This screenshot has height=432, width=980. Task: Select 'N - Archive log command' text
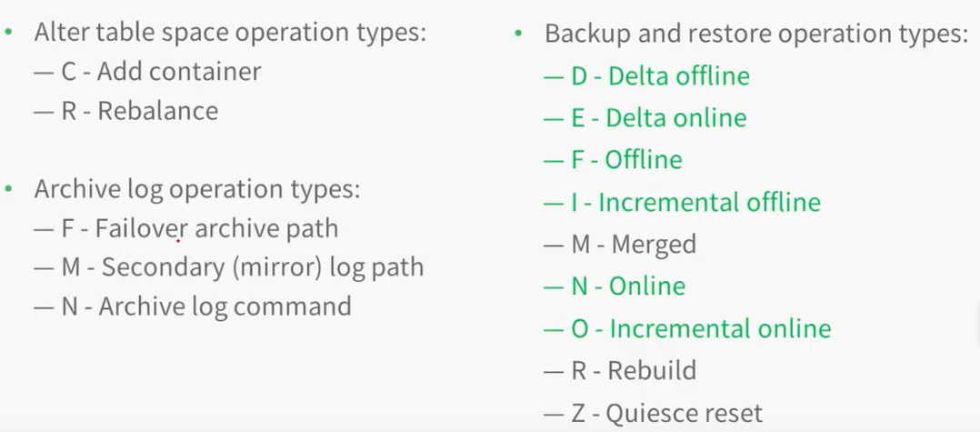193,307
